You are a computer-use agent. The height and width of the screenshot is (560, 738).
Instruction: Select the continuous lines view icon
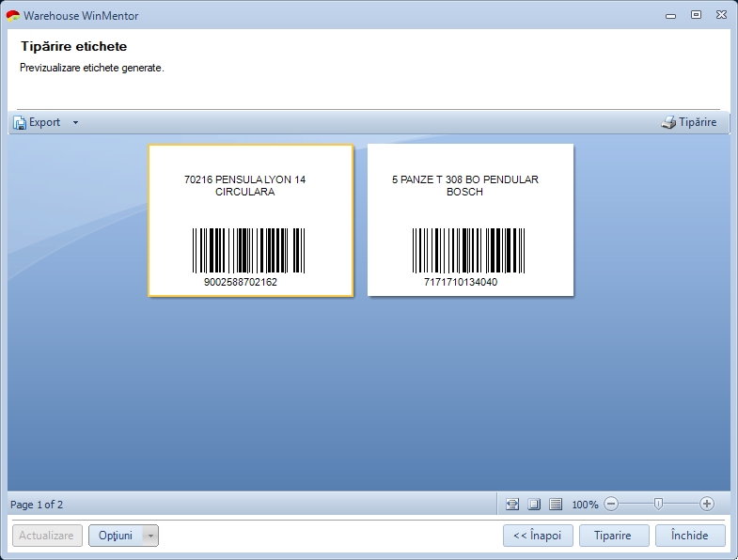pos(556,505)
